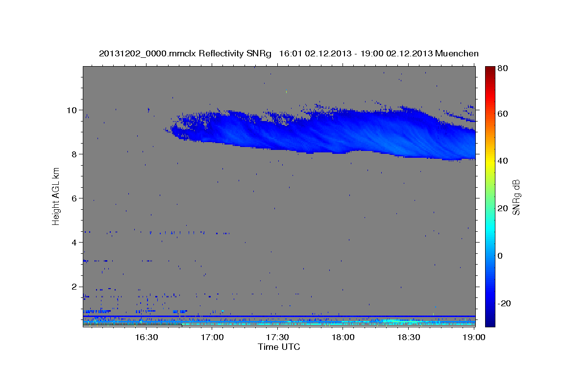Viewport: 588px width, 392px height.
Task: Click the 19:00 time tick label
Action: tap(474, 338)
